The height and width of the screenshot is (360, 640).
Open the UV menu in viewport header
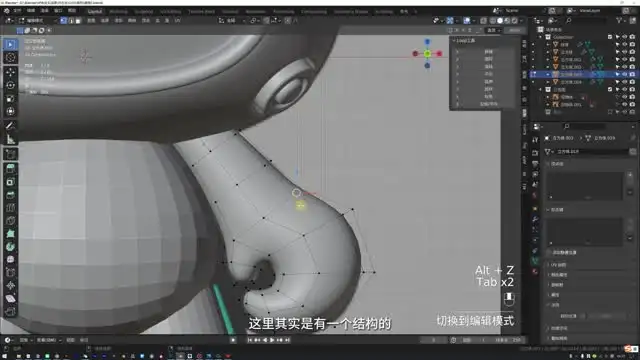tap(178, 20)
